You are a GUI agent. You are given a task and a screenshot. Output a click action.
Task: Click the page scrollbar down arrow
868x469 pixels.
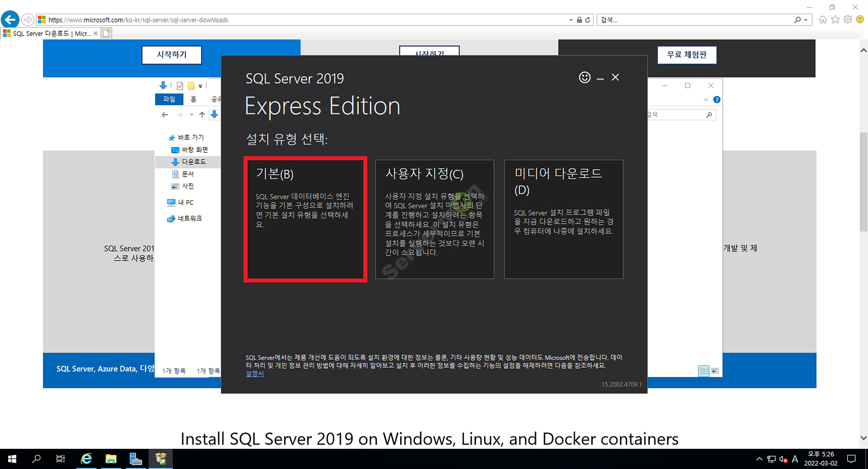coord(864,438)
